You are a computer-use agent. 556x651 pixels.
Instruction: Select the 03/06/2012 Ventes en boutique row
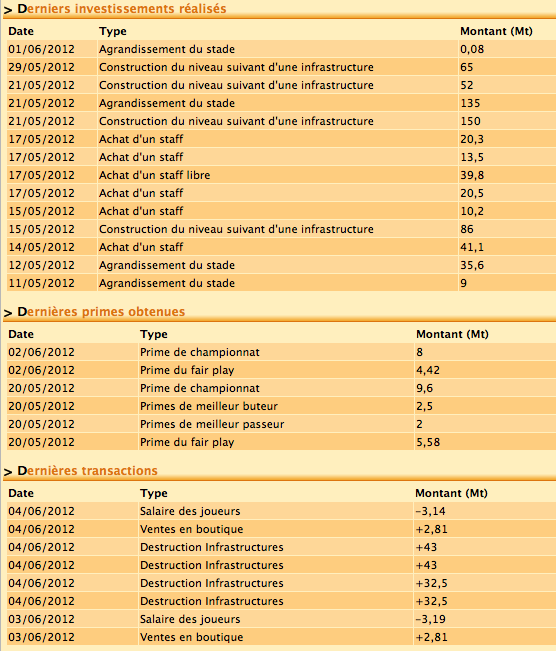coord(281,637)
